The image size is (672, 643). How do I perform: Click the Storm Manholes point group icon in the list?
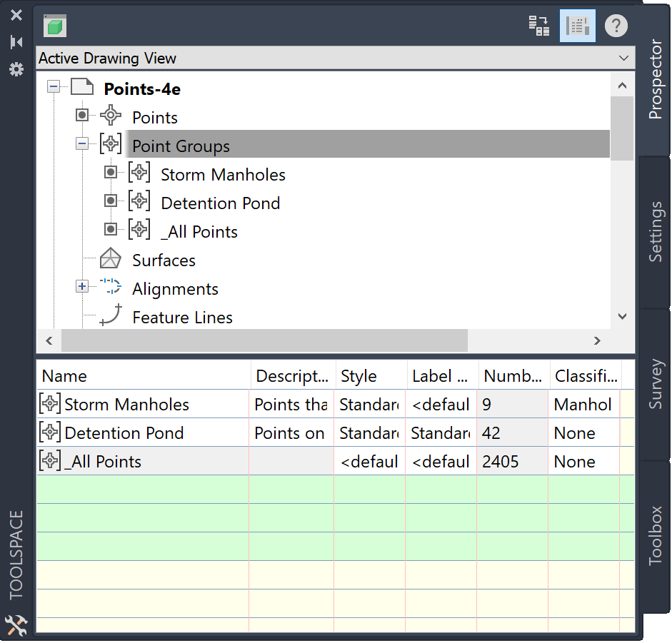click(x=49, y=403)
